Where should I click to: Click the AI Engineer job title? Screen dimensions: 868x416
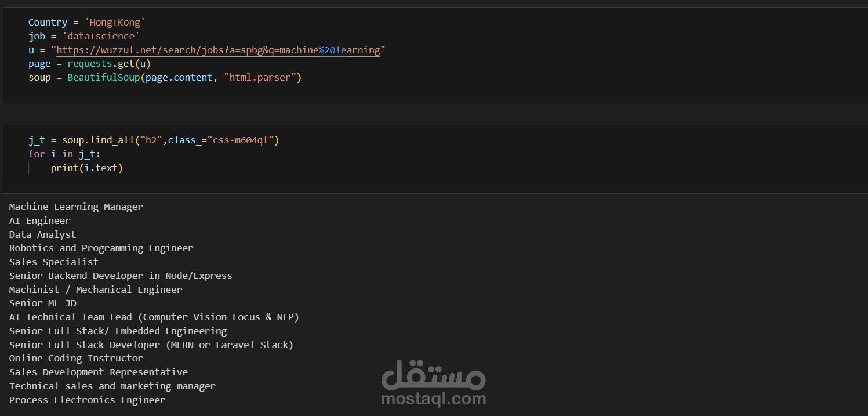[x=39, y=220]
